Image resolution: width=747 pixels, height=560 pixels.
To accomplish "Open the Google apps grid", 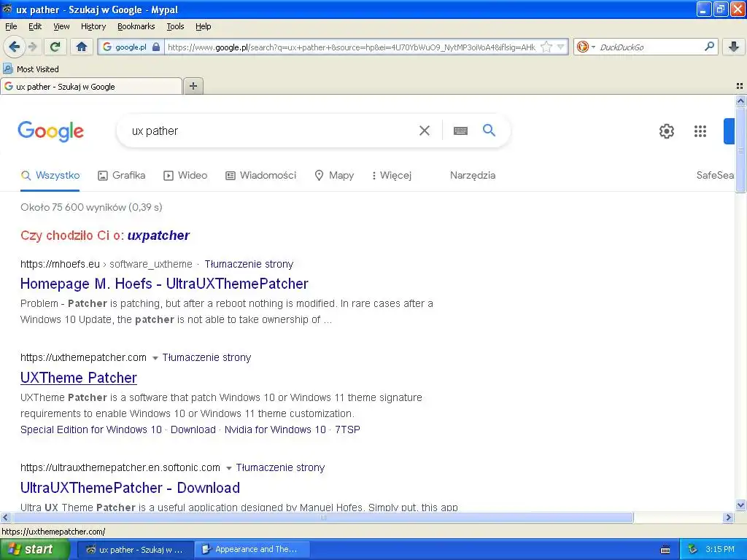I will [700, 131].
